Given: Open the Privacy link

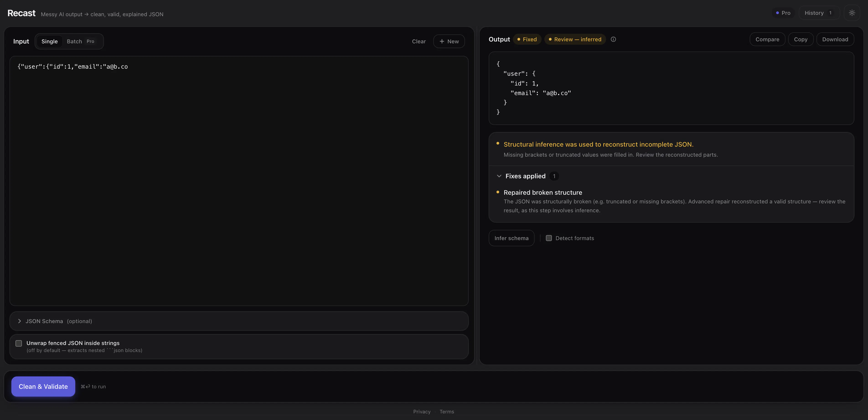Looking at the screenshot, I should click(422, 412).
